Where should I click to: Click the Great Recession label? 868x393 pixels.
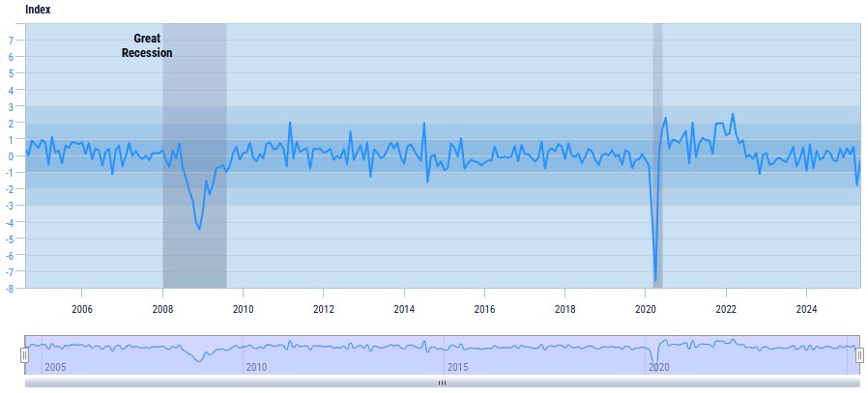pos(147,46)
